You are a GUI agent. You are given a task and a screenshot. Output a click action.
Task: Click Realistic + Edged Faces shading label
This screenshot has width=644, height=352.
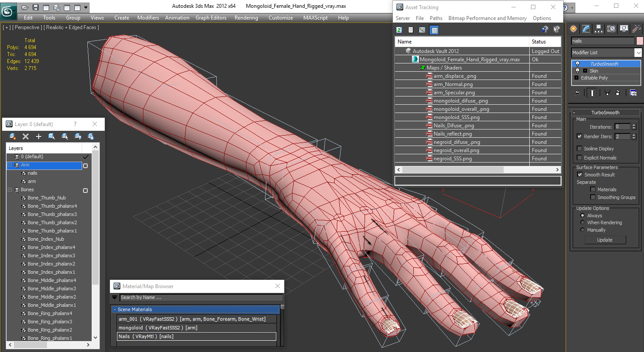pos(71,27)
